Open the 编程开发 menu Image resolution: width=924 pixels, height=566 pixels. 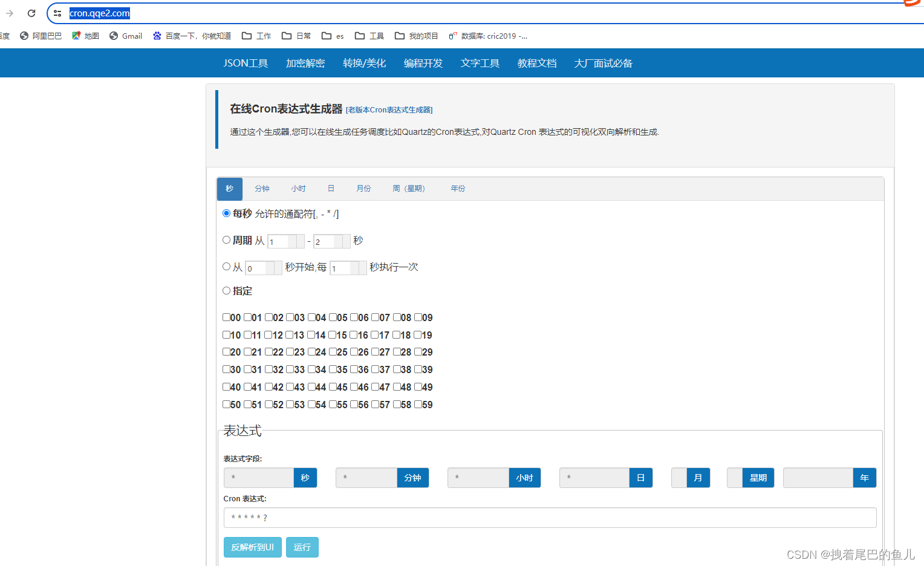pos(423,63)
